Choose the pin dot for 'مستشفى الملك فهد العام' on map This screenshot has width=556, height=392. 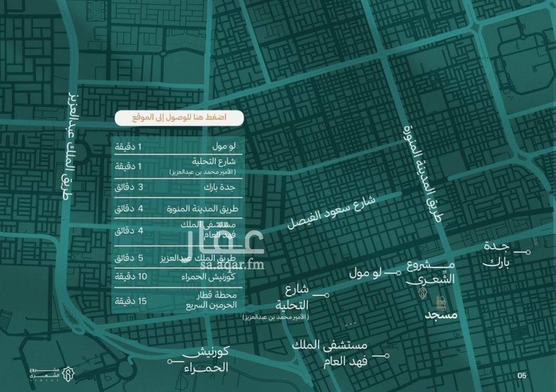tap(387, 355)
